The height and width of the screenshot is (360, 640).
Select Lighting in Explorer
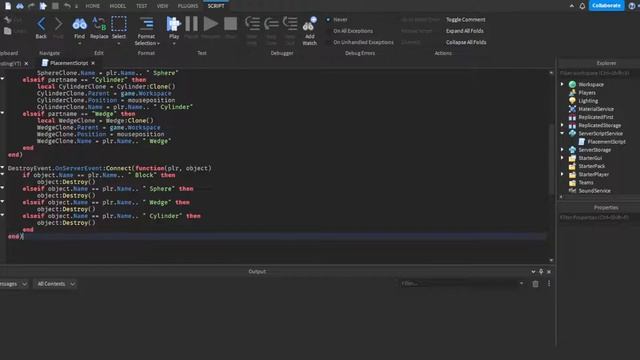pyautogui.click(x=588, y=101)
